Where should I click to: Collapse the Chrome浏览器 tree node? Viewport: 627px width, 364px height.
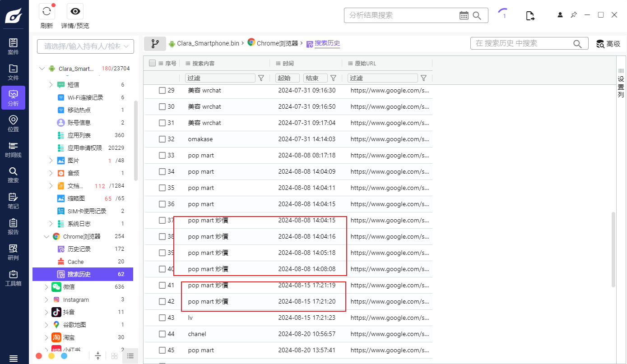[46, 236]
